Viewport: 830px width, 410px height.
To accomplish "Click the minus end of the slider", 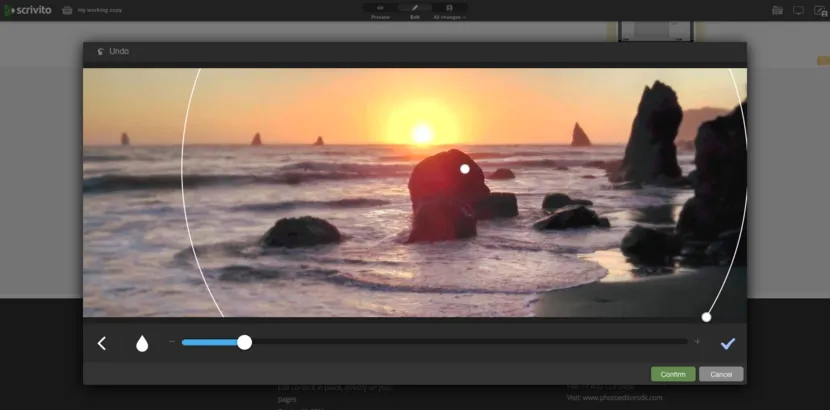I will point(172,342).
